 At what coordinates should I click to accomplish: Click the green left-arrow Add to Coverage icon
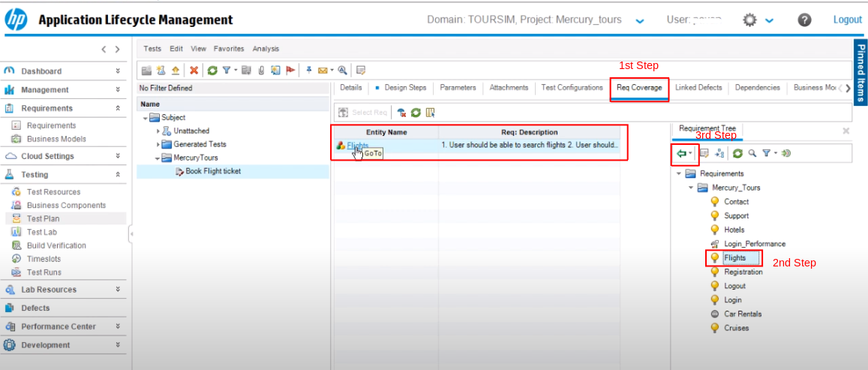tap(680, 154)
